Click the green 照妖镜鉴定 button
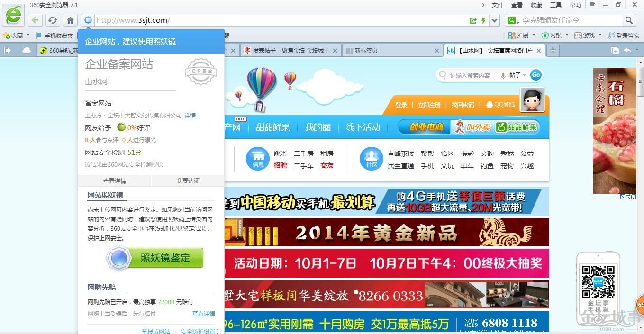 (155, 258)
